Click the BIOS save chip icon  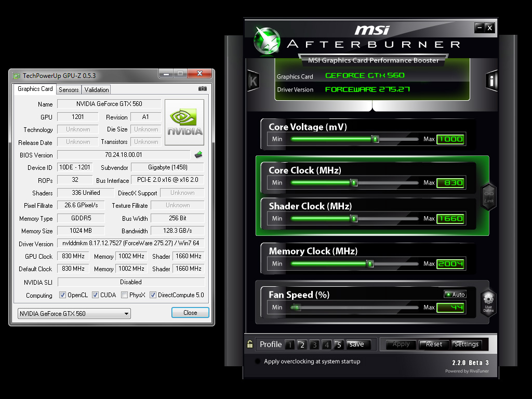click(x=198, y=155)
